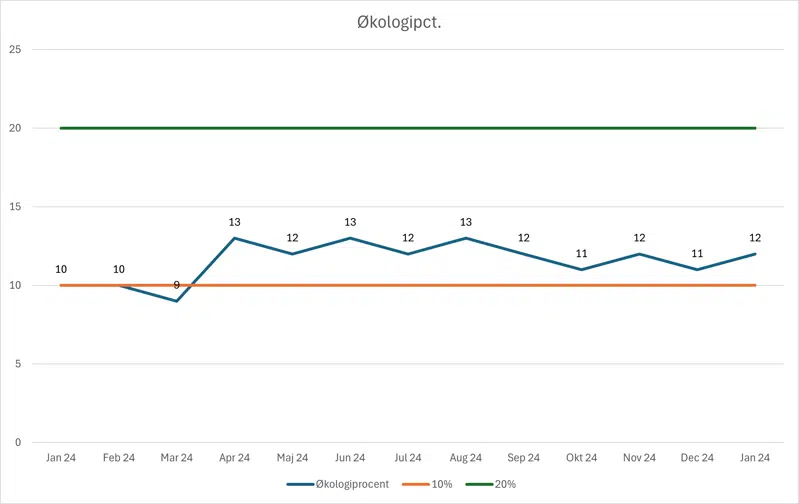Click the Okt 24 axis label
Screen dimensions: 799x504
(582, 458)
